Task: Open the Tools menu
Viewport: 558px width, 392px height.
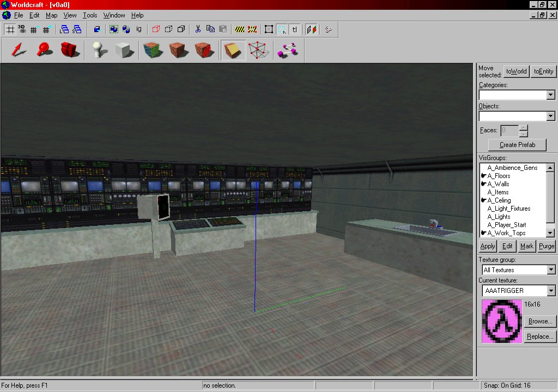Action: coord(90,15)
